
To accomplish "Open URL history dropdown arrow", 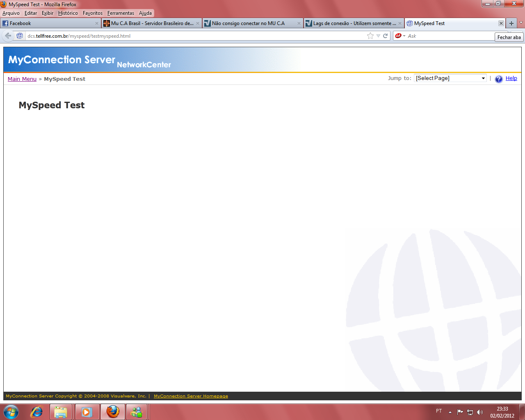I will pyautogui.click(x=378, y=36).
